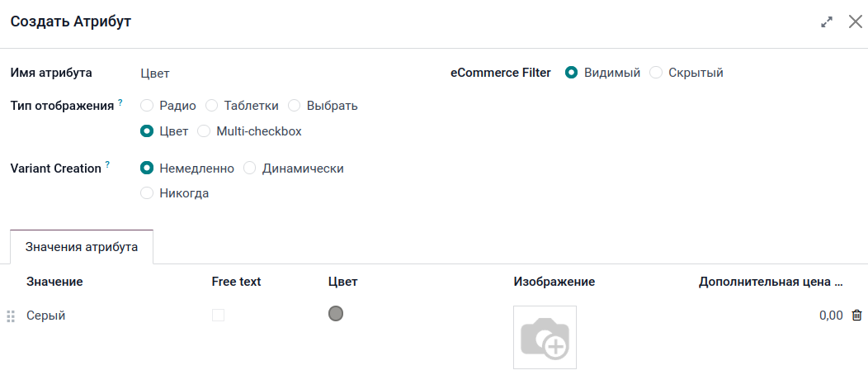This screenshot has width=868, height=375.
Task: Close the Создать Атрибут dialog
Action: tap(856, 22)
